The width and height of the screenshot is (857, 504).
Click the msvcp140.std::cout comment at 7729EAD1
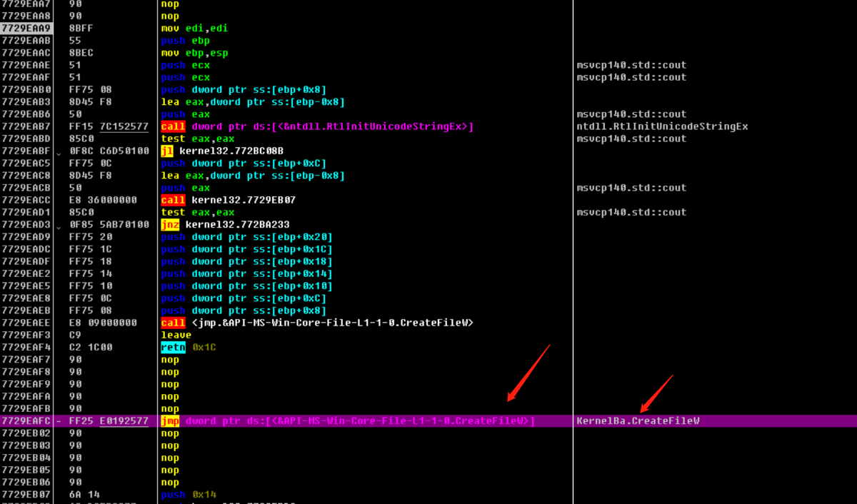pyautogui.click(x=631, y=212)
